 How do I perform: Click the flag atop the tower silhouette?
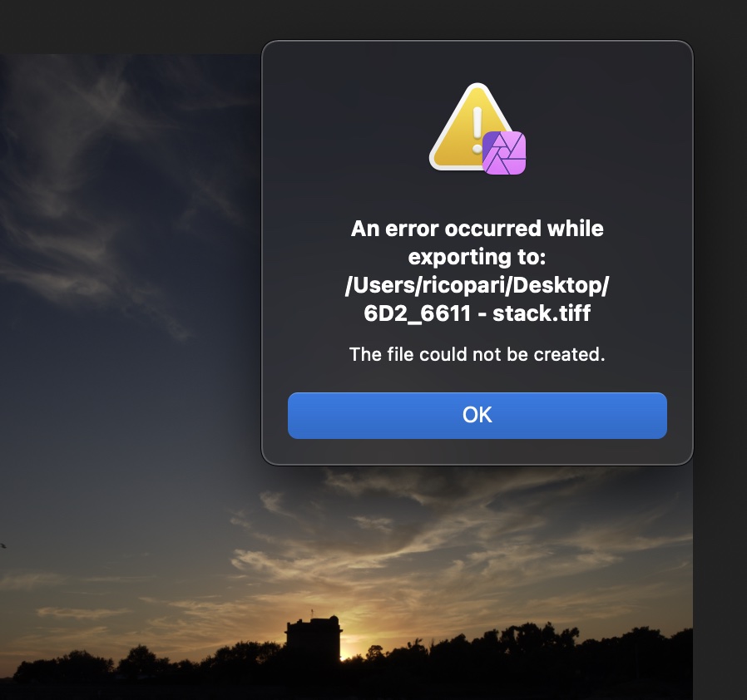312,614
